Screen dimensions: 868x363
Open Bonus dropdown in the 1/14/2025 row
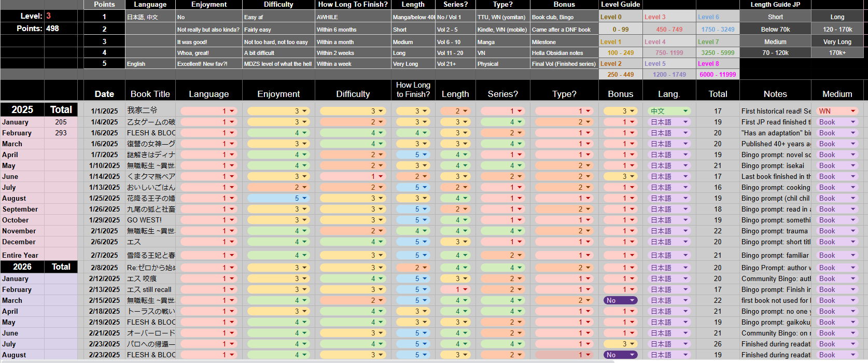620,176
